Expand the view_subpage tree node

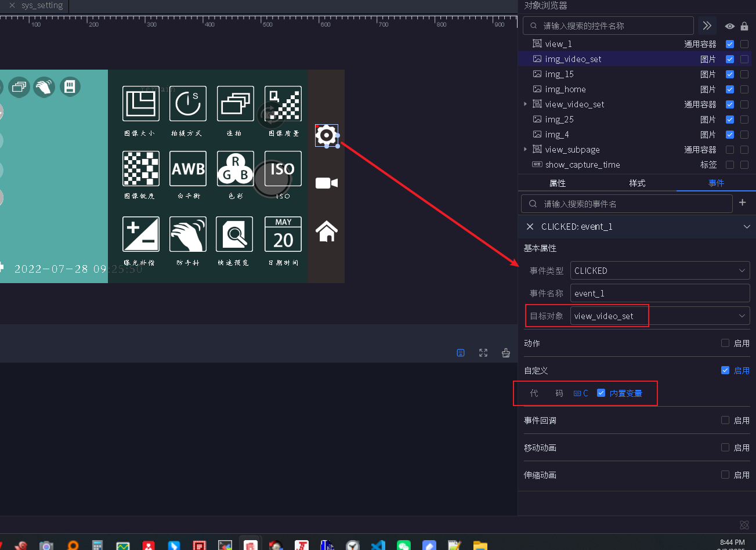click(x=526, y=150)
